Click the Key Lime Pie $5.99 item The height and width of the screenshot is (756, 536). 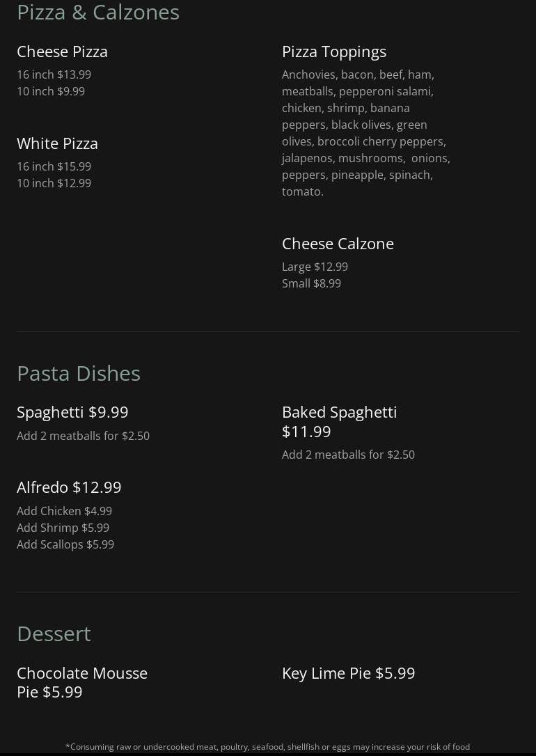[349, 673]
